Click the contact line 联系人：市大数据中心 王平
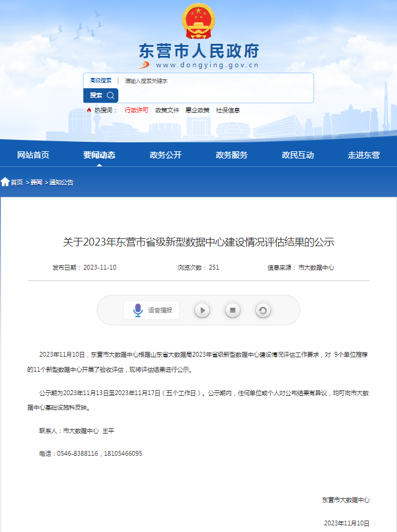Image resolution: width=397 pixels, height=532 pixels. coord(77,431)
